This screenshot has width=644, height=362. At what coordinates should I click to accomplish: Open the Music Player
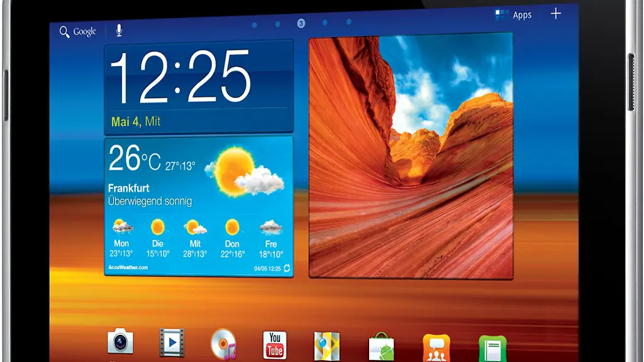click(x=222, y=343)
